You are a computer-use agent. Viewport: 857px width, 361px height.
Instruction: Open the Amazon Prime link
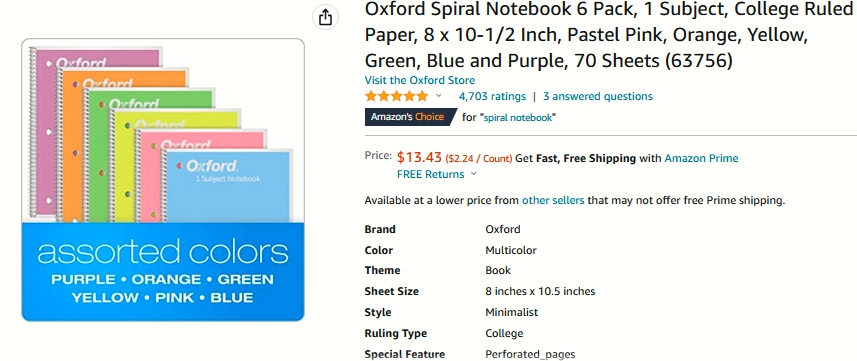click(701, 159)
